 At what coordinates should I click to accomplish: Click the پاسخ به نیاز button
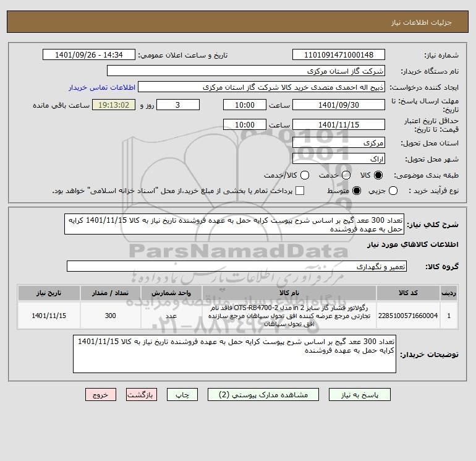359,395
